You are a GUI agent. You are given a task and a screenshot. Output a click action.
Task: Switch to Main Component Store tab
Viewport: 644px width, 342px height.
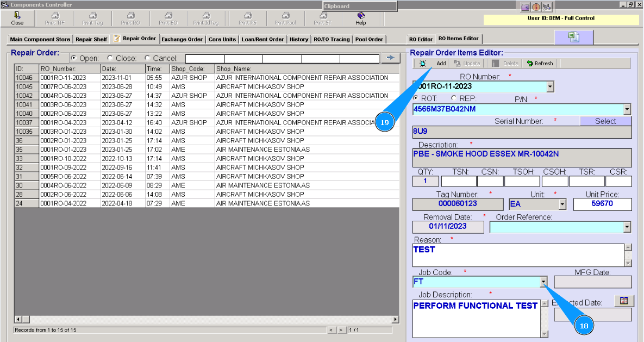coord(40,40)
